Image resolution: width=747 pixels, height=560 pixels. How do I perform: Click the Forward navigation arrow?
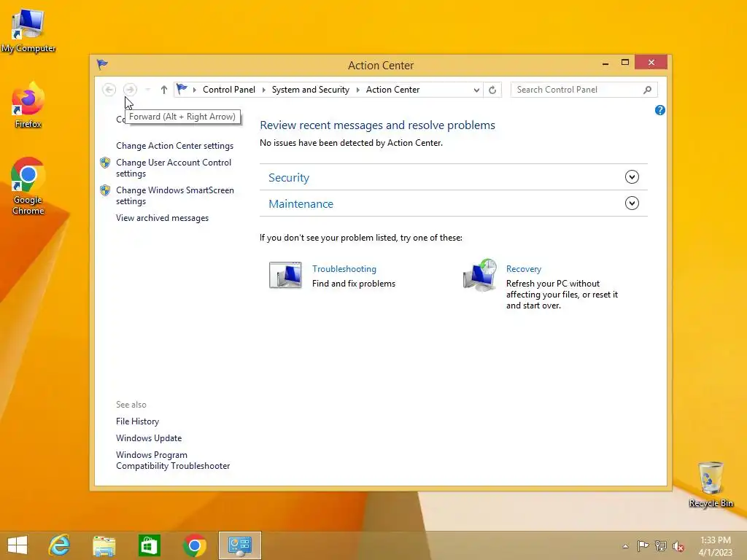[x=130, y=90]
